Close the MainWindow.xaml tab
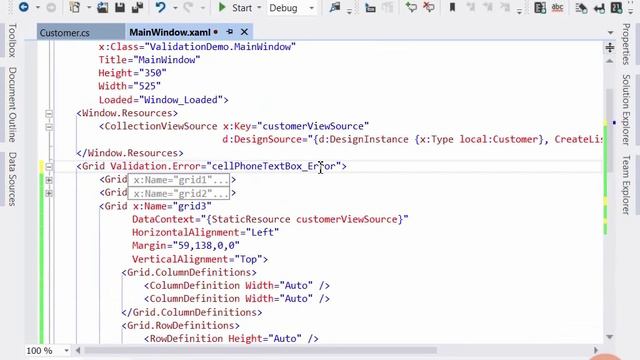The height and width of the screenshot is (360, 640). coord(244,31)
